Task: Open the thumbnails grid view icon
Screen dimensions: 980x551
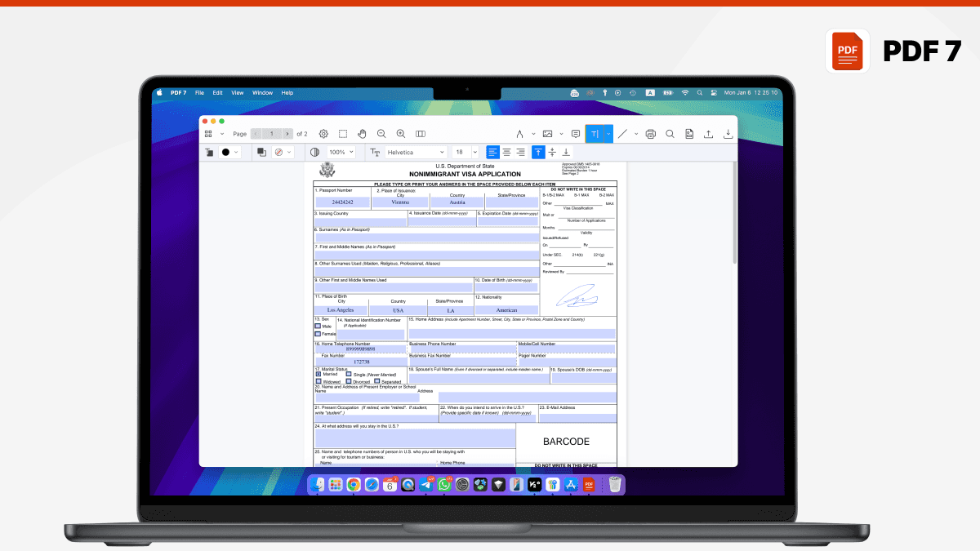Action: (x=208, y=134)
